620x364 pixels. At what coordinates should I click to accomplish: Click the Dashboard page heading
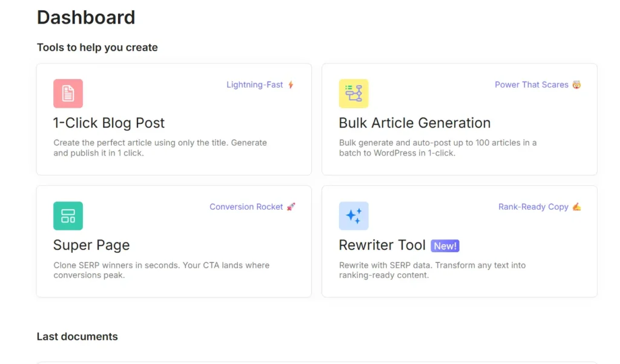click(x=86, y=18)
